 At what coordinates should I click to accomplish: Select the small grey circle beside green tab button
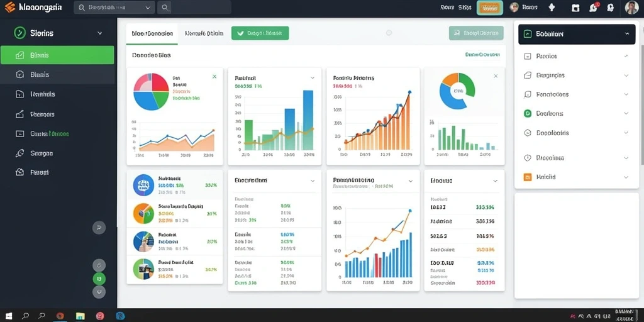(x=389, y=33)
